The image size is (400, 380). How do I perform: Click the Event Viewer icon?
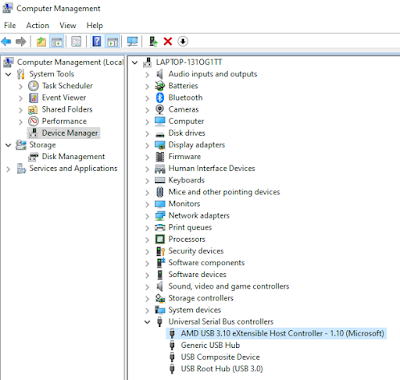33,98
